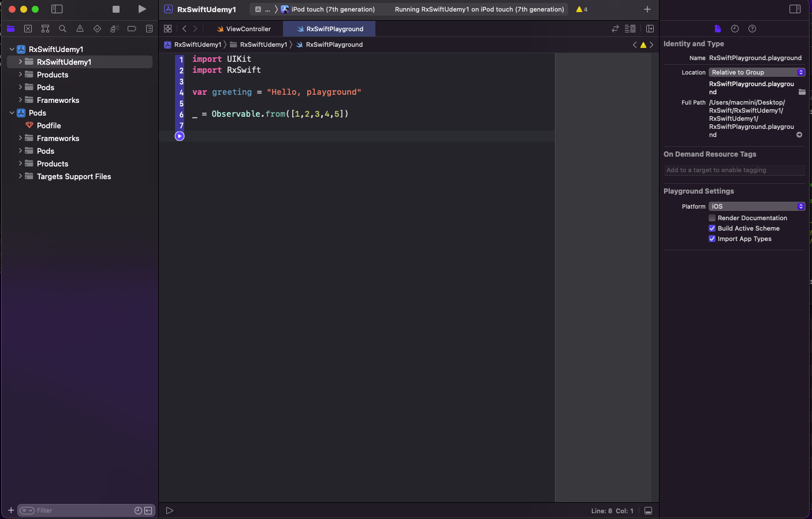Go forward in editor history
The image size is (812, 519).
point(195,28)
